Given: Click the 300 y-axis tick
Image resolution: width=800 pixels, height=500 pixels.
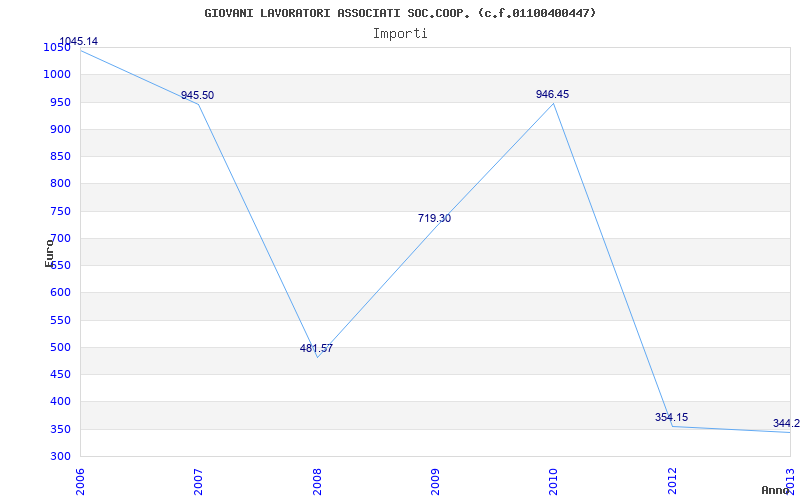Looking at the screenshot, I should point(60,457).
